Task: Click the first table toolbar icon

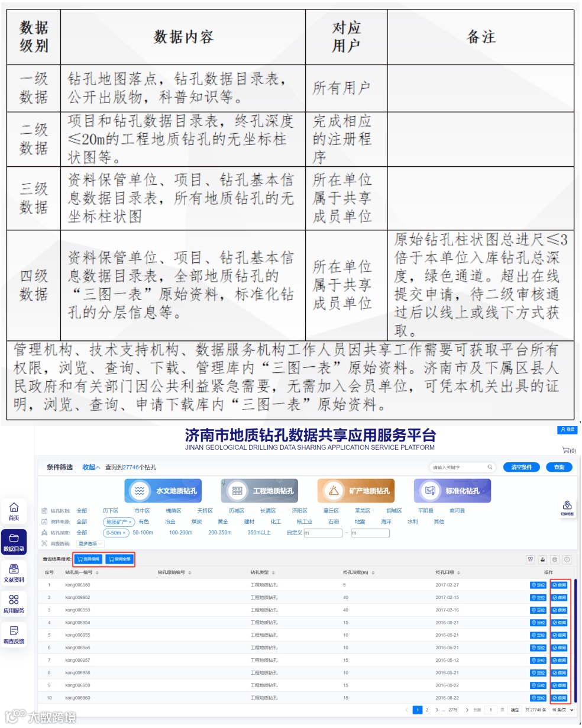Action: (531, 559)
